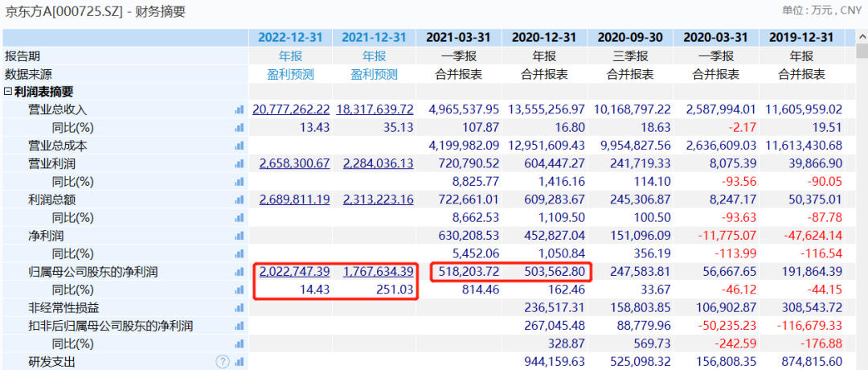
Task: Open chart icon for 同比 under 净利润
Action: (x=240, y=254)
